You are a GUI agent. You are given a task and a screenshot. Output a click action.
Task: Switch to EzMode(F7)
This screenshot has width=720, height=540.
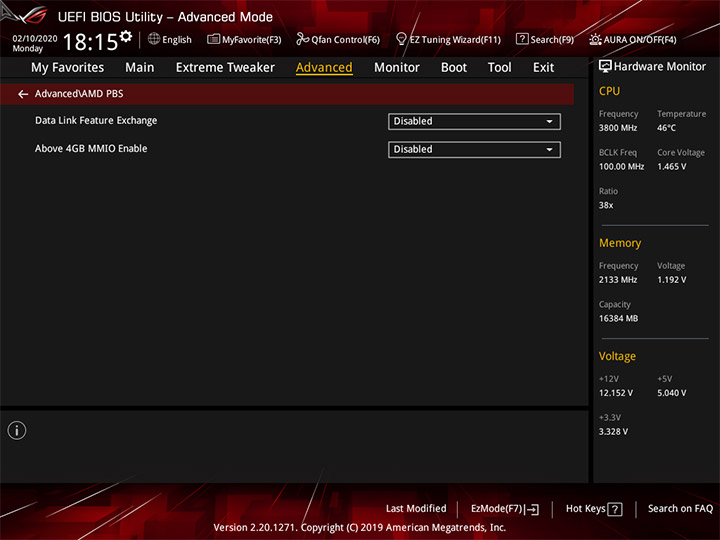point(505,509)
